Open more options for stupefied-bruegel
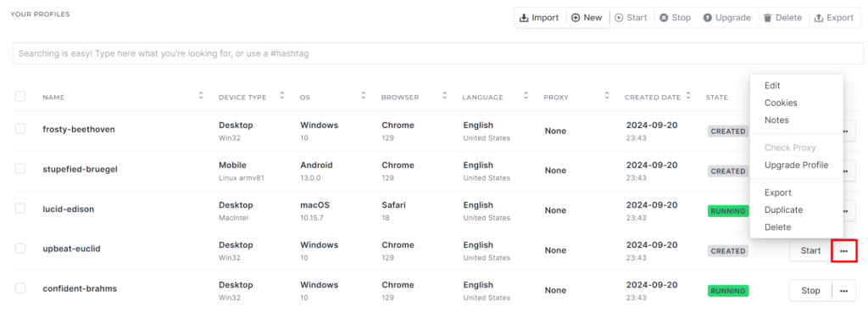Screen dimensions: 868x313 point(849,171)
